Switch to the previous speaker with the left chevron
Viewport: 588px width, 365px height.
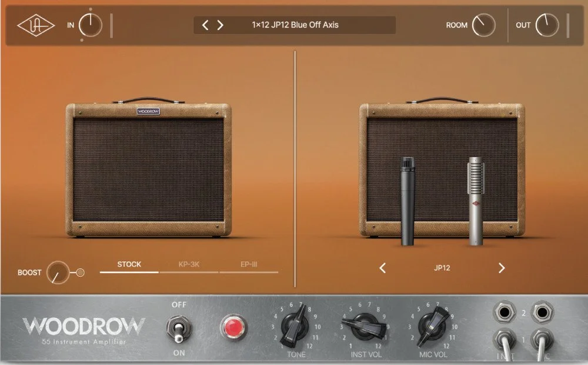tap(383, 268)
